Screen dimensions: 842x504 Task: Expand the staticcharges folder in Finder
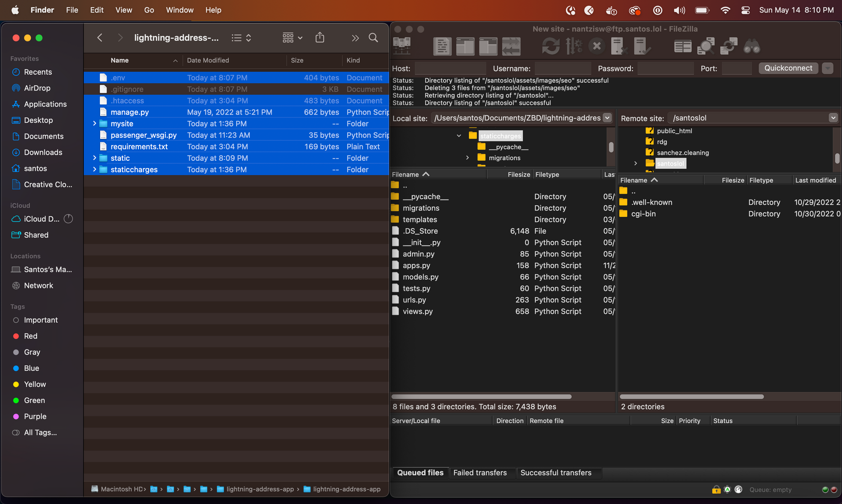(93, 169)
